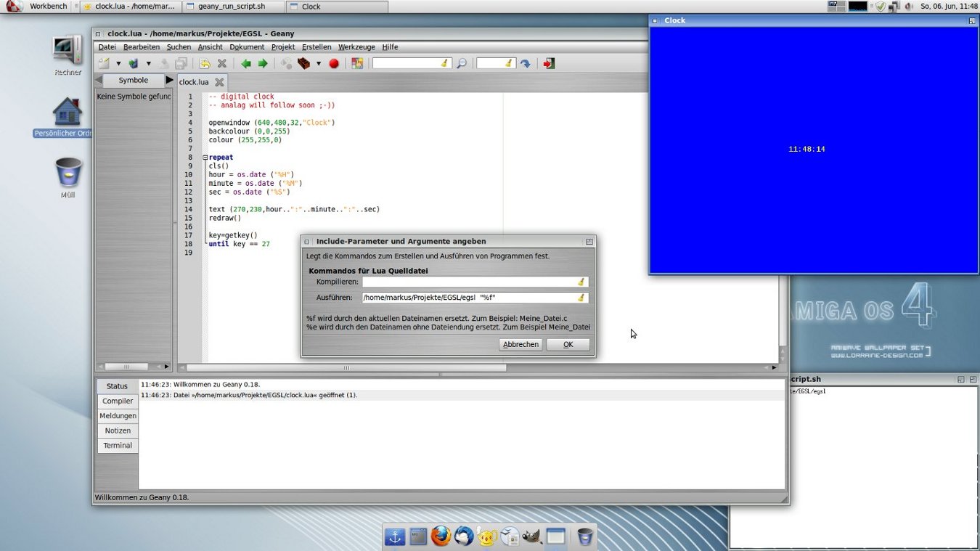Confirm dialog with the OK button
980x551 pixels.
click(x=568, y=345)
